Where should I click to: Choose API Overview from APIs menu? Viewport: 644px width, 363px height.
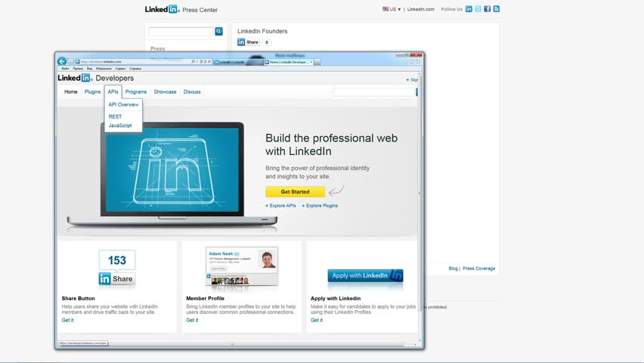(x=123, y=105)
